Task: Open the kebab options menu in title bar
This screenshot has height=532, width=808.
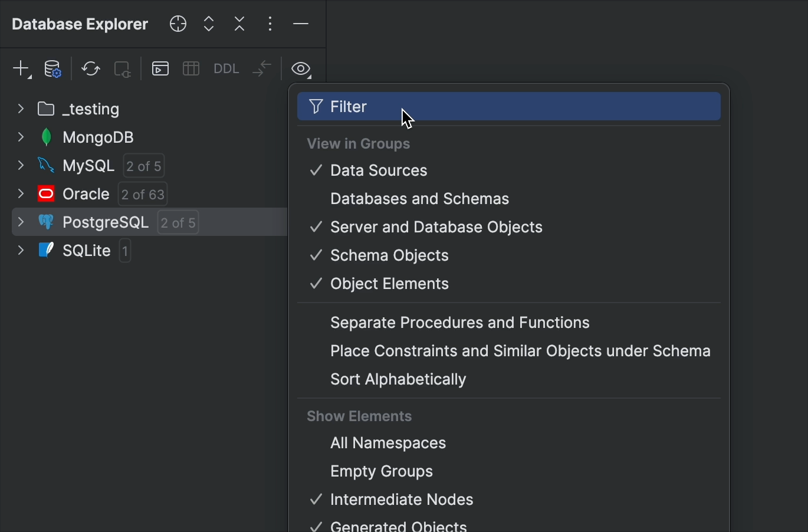Action: point(270,24)
